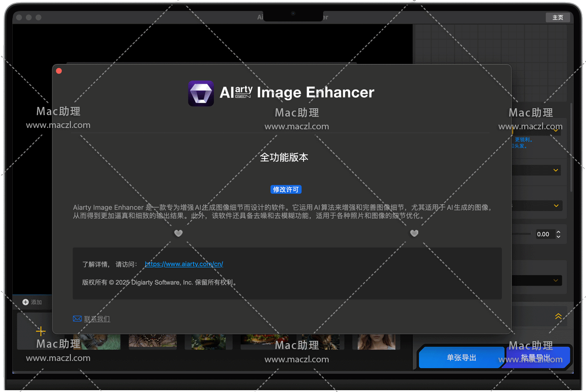
Task: Click the 了解详情, 请访问 label text
Action: pos(110,264)
